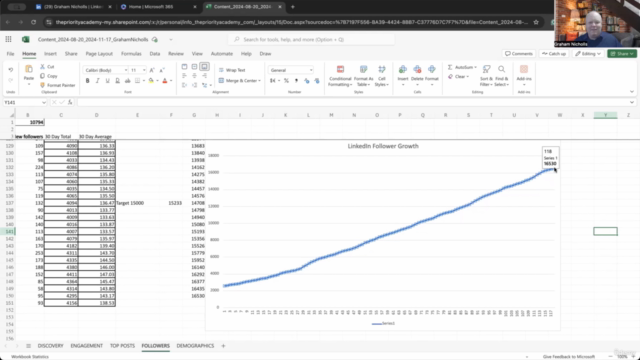This screenshot has height=360, width=640.
Task: Open Cell Styles gallery
Action: [x=382, y=76]
